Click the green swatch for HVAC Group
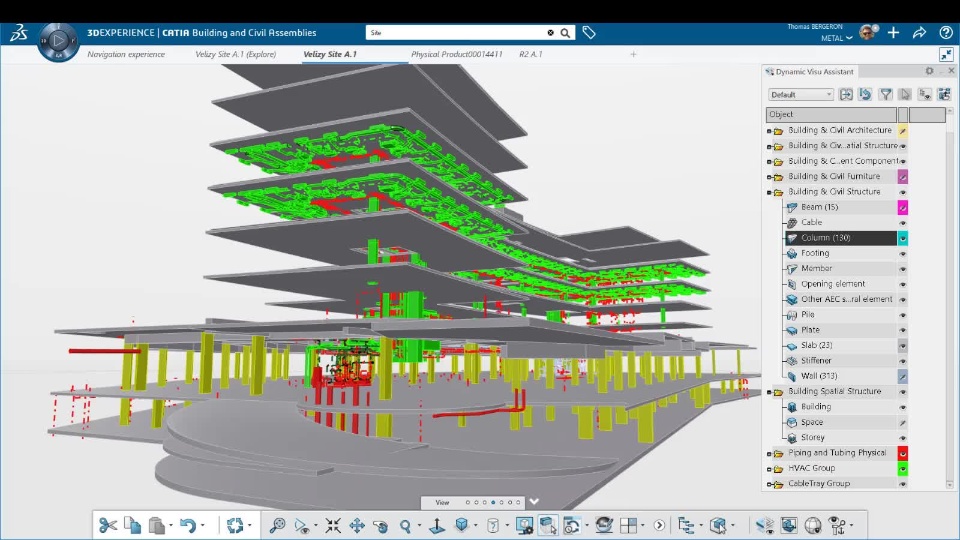 click(x=902, y=468)
